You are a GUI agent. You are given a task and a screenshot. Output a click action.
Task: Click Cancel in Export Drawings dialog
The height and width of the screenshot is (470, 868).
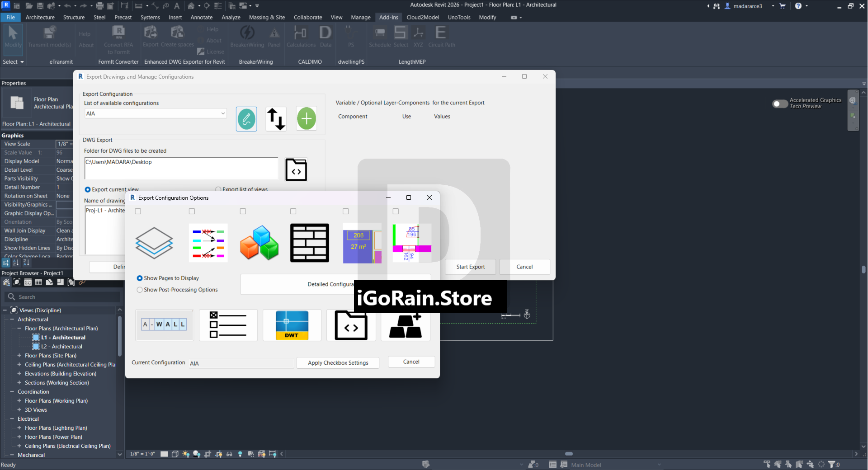coord(524,267)
